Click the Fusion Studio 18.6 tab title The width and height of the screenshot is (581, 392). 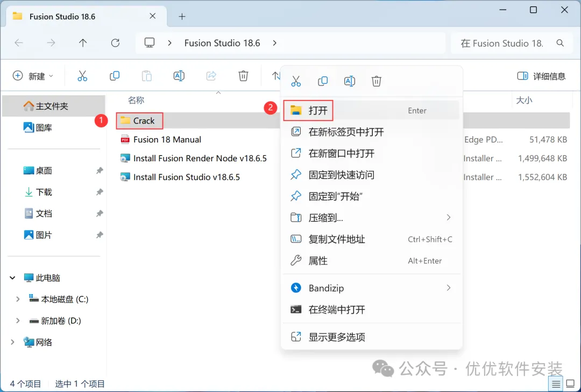tap(62, 16)
